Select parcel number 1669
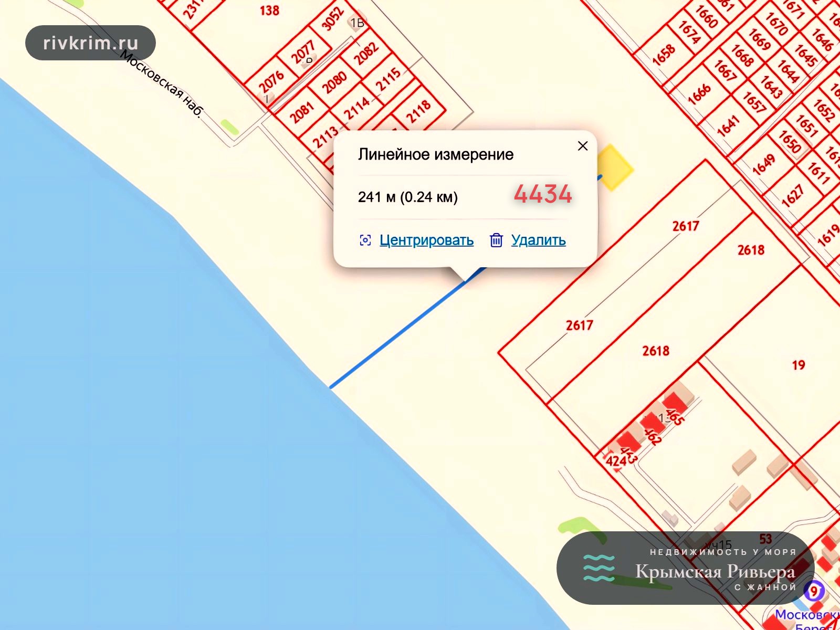Viewport: 840px width, 630px height. 759,40
